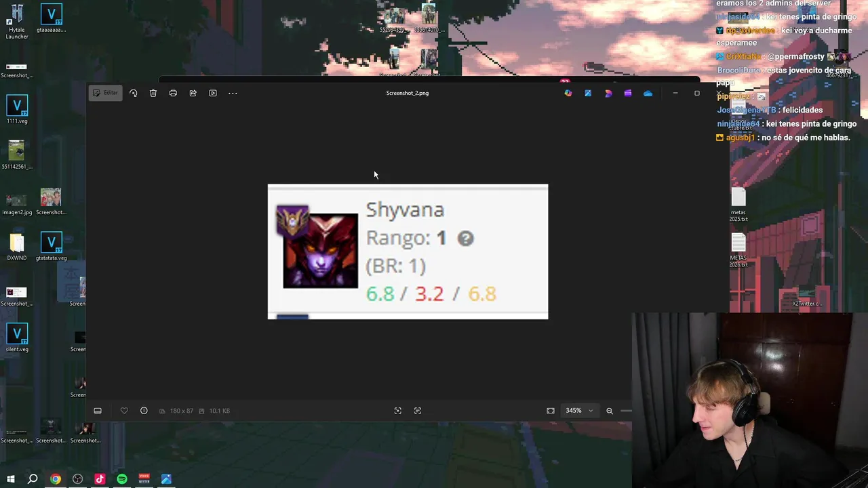This screenshot has height=488, width=868.
Task: Zoom out with the magnifier minus icon
Action: click(x=610, y=411)
